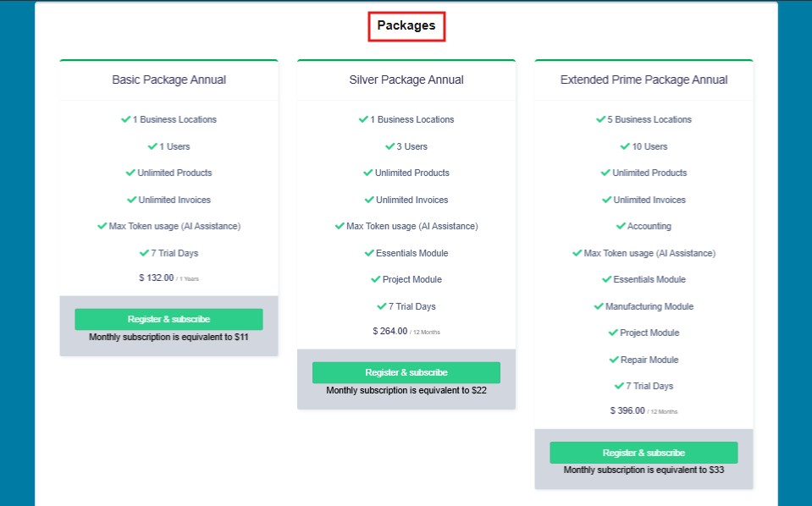Click Register & subscribe under Extended Prime Package
Image resolution: width=812 pixels, height=506 pixels.
(x=644, y=453)
